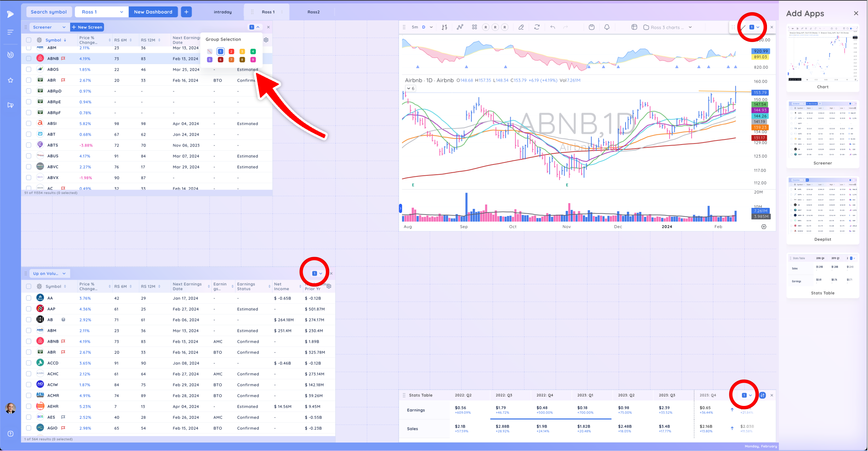Open gear icon at right of Screener header
This screenshot has height=451, width=868.
266,40
